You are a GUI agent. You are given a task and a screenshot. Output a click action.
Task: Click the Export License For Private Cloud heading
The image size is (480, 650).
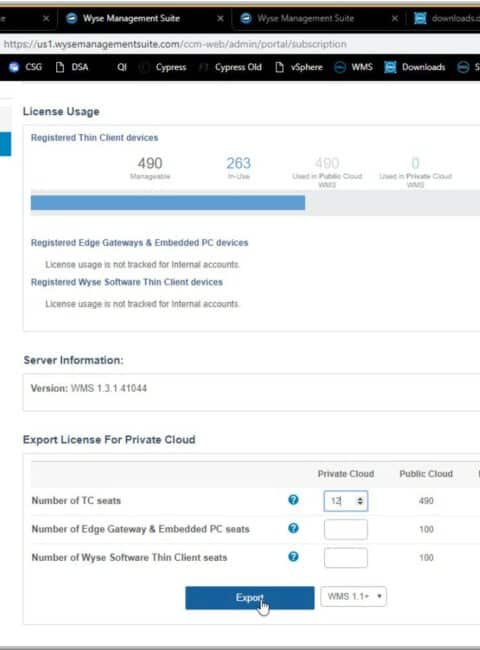[109, 439]
